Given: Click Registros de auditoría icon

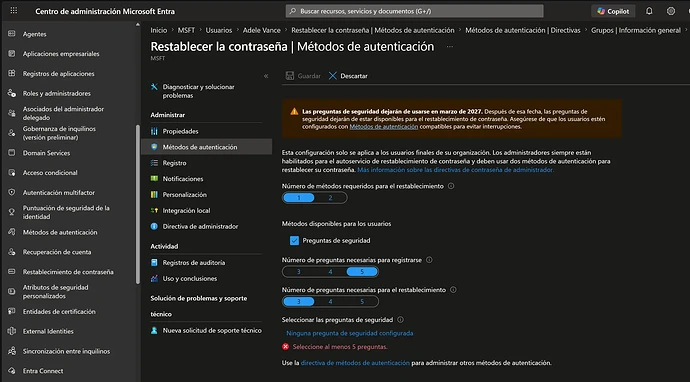Looking at the screenshot, I should (x=154, y=262).
